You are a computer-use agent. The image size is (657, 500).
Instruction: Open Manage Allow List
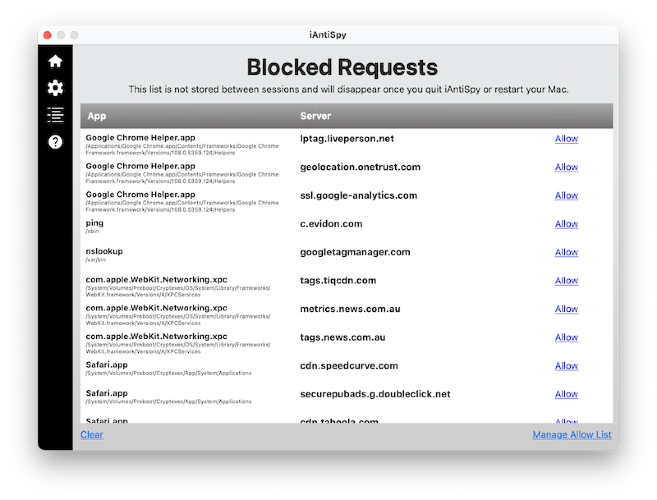tap(572, 435)
